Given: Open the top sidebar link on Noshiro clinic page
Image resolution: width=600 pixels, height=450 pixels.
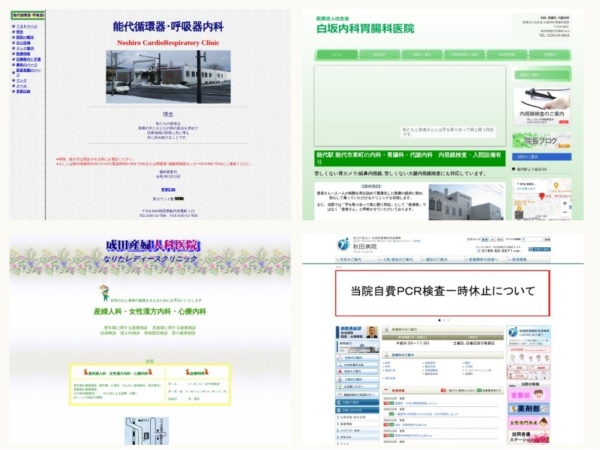Looking at the screenshot, I should pos(26,26).
